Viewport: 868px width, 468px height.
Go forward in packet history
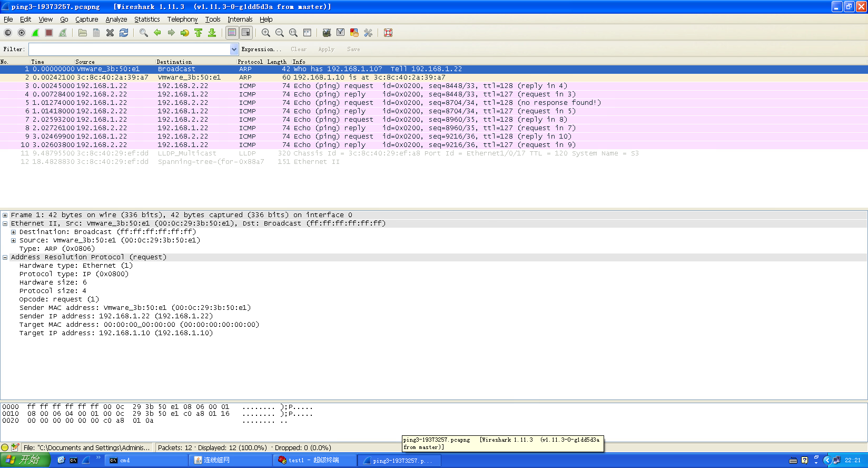[x=171, y=33]
